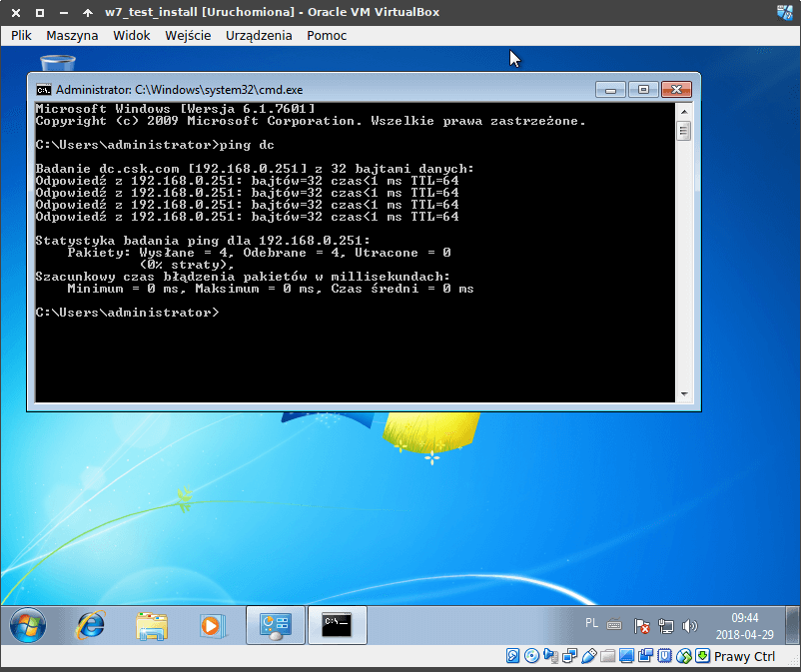Viewport: 801px width, 672px height.
Task: Click VirtualBox USB devices indicator
Action: tap(588, 656)
